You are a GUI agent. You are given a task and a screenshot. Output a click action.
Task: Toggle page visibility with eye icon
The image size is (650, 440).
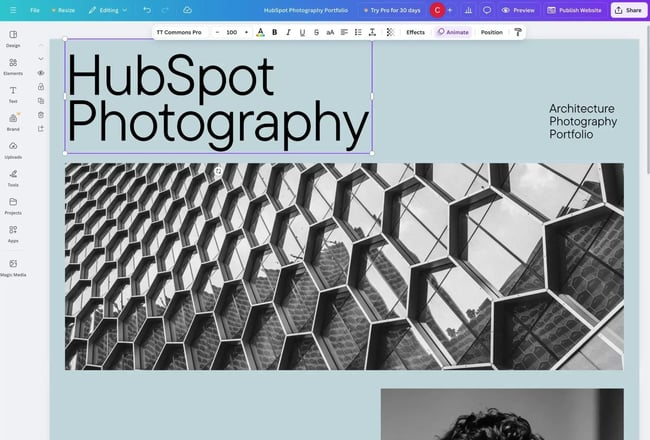point(41,73)
